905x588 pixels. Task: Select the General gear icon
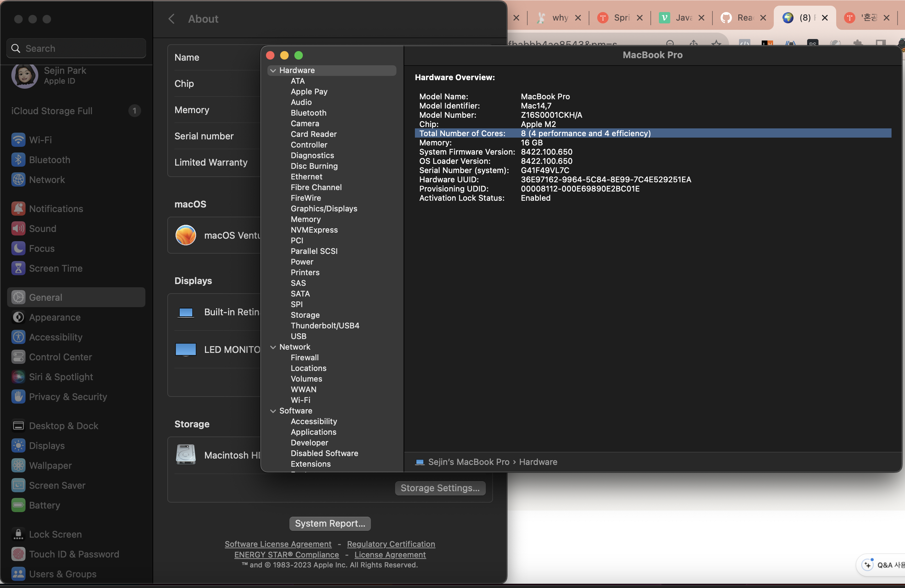[x=18, y=297]
